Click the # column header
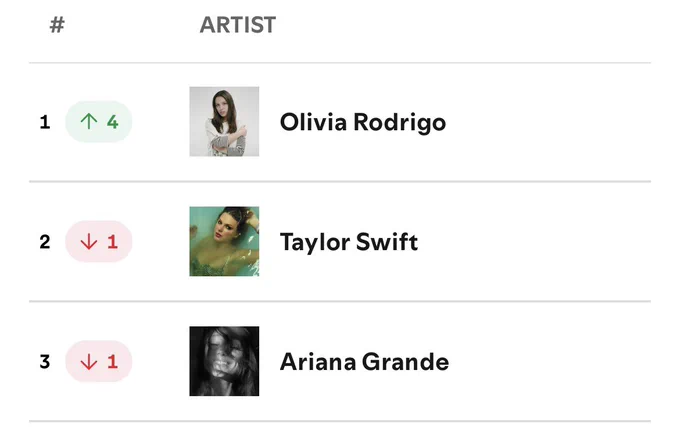The image size is (680, 427). [x=57, y=25]
